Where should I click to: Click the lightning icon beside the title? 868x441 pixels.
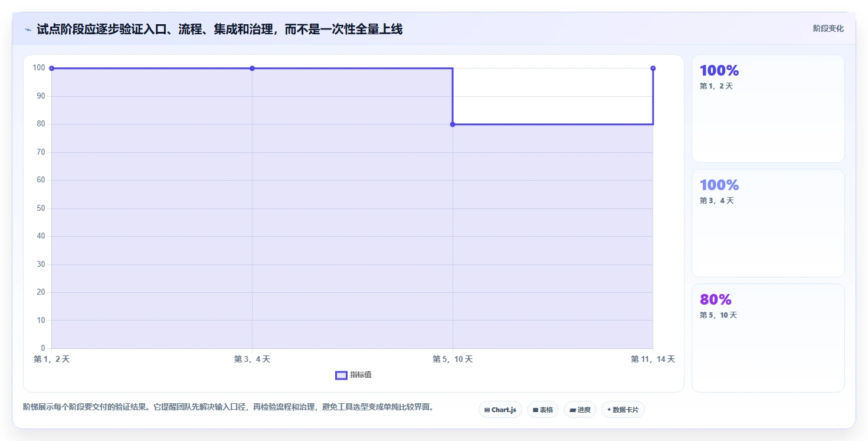point(28,30)
